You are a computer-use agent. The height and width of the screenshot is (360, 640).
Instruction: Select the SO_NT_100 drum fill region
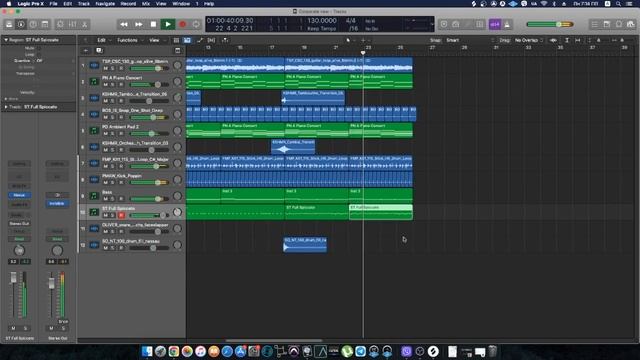pos(305,245)
